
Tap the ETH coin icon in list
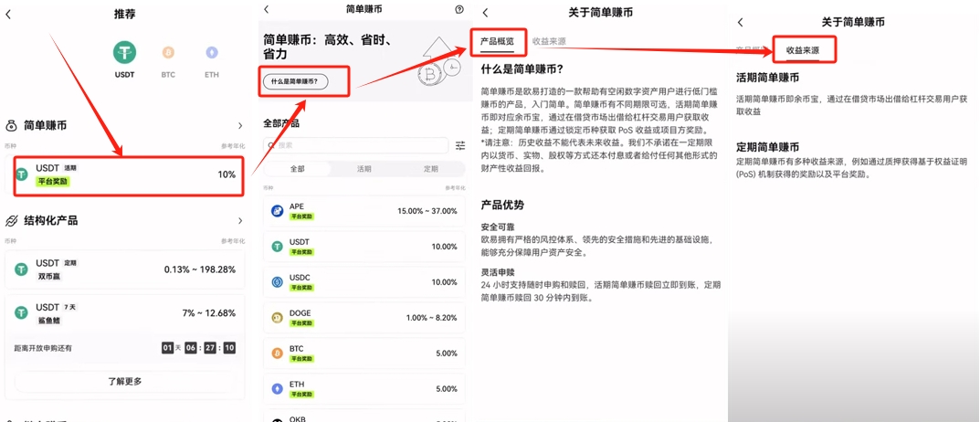tap(277, 389)
